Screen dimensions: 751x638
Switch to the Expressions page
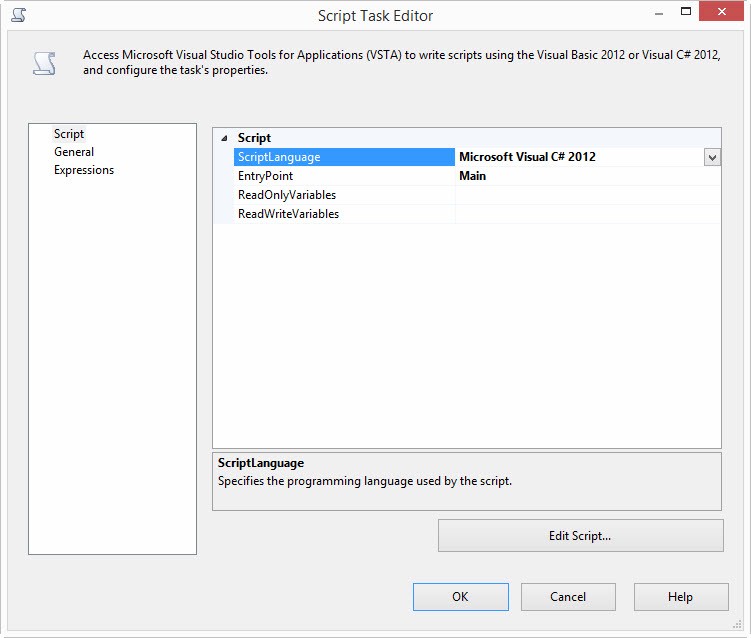point(84,170)
